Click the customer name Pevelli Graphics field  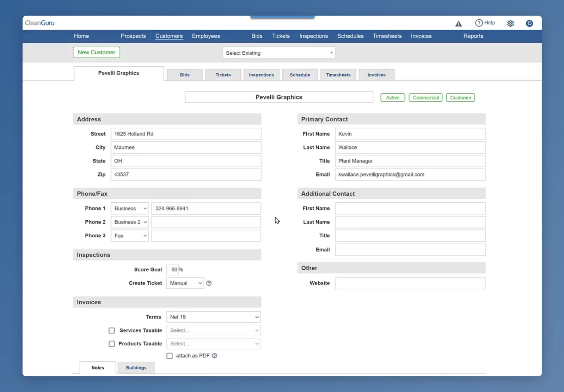coord(279,97)
